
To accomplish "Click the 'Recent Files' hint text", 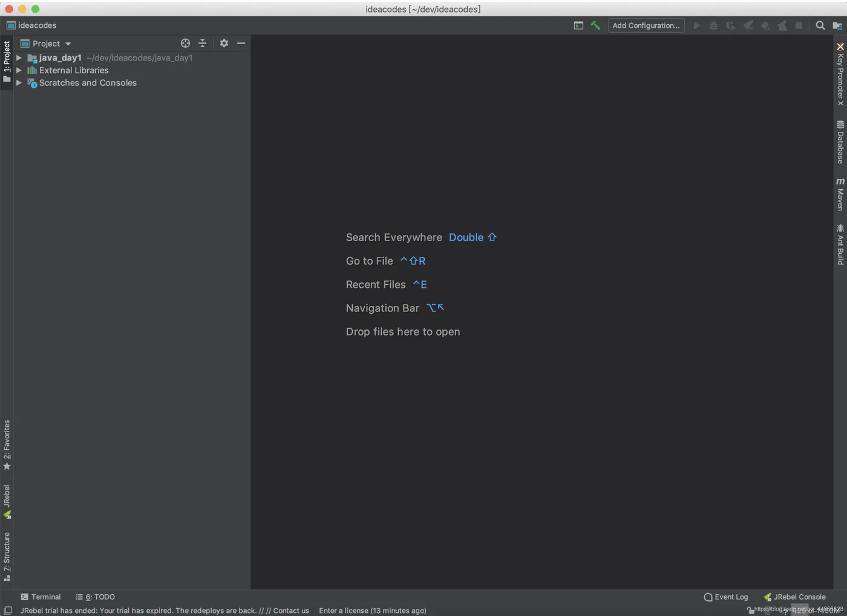I will [x=376, y=285].
